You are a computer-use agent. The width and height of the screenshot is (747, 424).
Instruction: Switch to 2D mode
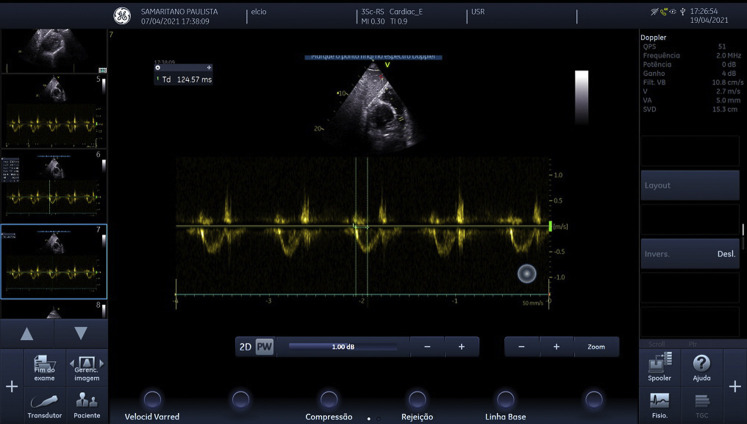245,347
